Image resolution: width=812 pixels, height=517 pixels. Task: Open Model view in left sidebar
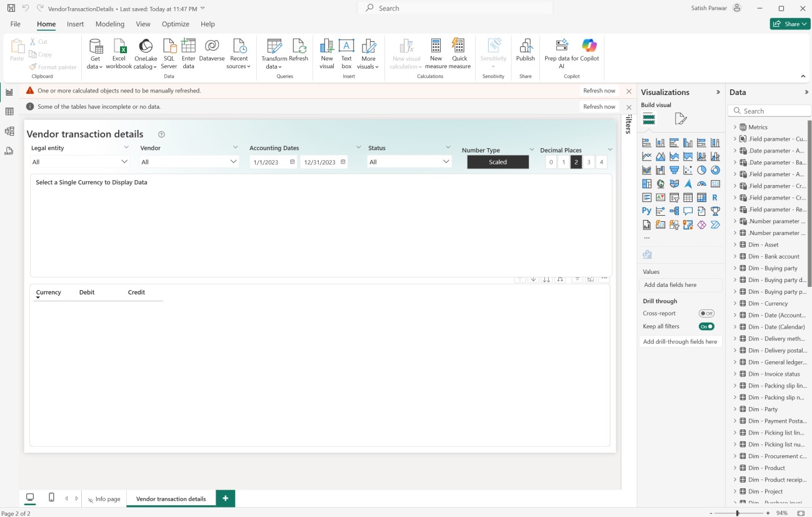pyautogui.click(x=9, y=131)
